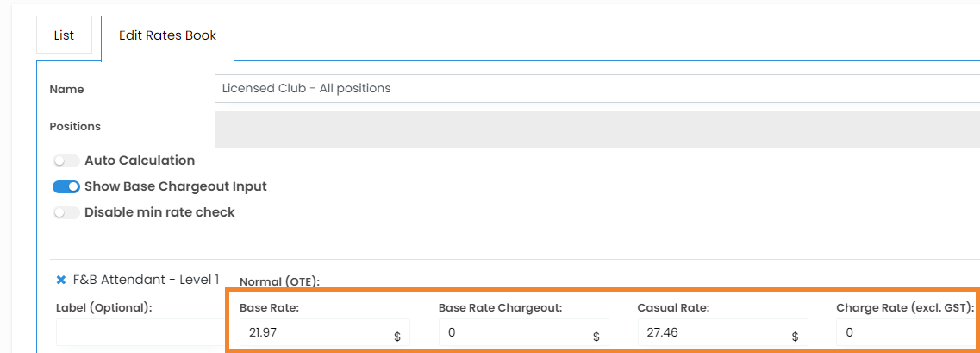The image size is (980, 353).
Task: Remove the F&B Attendant - Level 1 position
Action: (x=61, y=280)
